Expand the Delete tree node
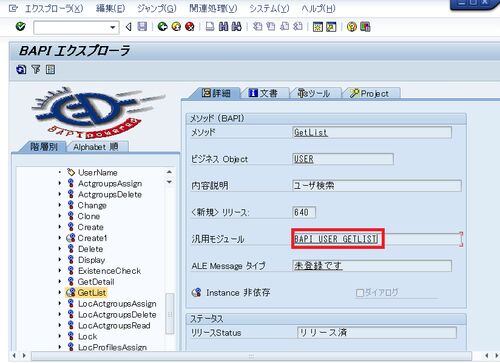 pos(60,249)
